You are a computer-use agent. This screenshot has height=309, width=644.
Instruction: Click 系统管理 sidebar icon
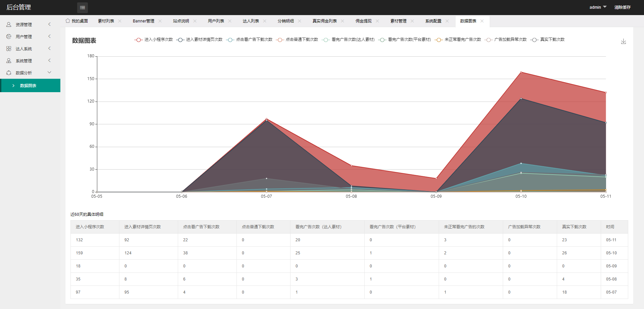point(9,61)
